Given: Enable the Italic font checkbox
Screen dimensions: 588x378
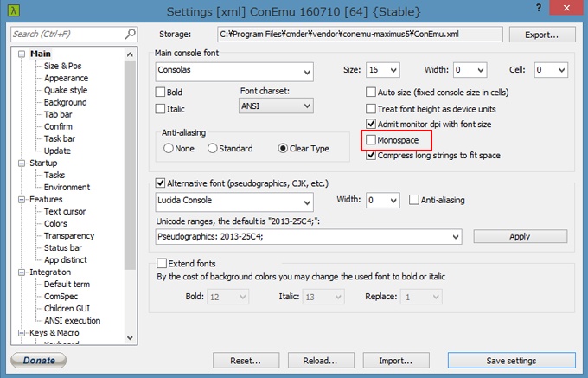Looking at the screenshot, I should point(160,109).
